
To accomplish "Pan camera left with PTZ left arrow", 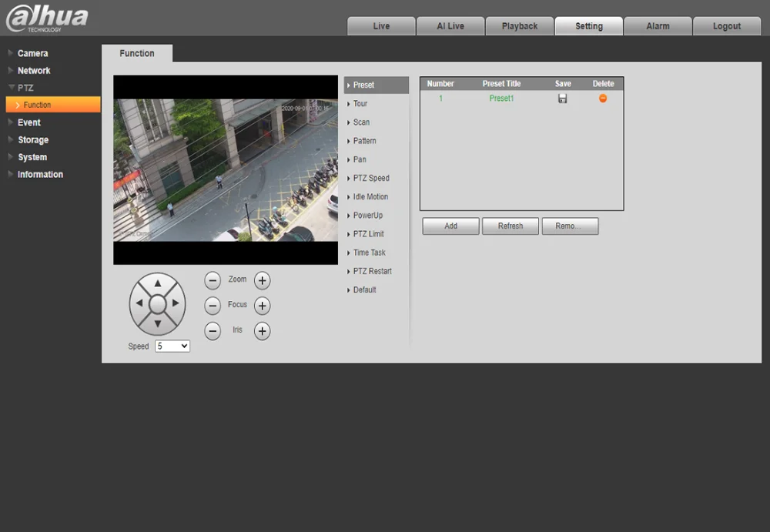I will 139,303.
